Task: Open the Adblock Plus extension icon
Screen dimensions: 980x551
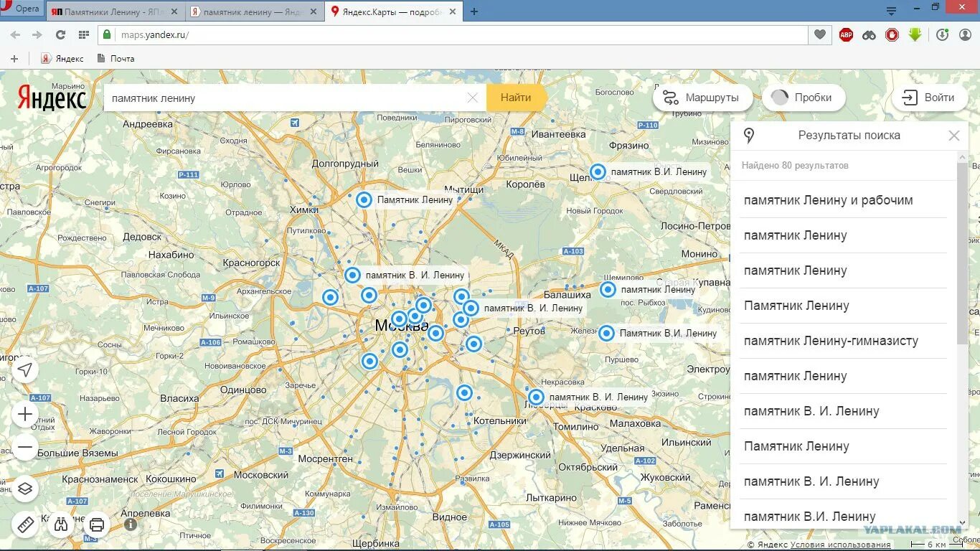Action: [846, 34]
